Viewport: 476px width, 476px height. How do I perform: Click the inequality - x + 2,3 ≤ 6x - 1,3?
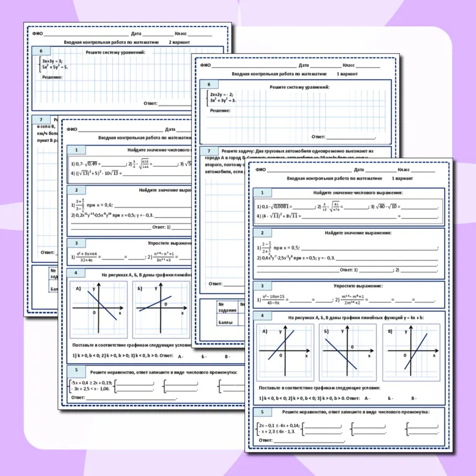(x=277, y=431)
